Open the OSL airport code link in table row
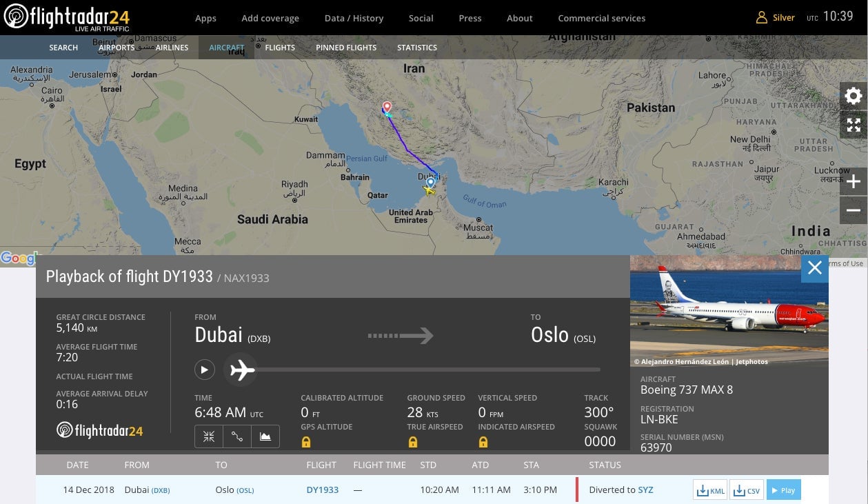 click(245, 491)
